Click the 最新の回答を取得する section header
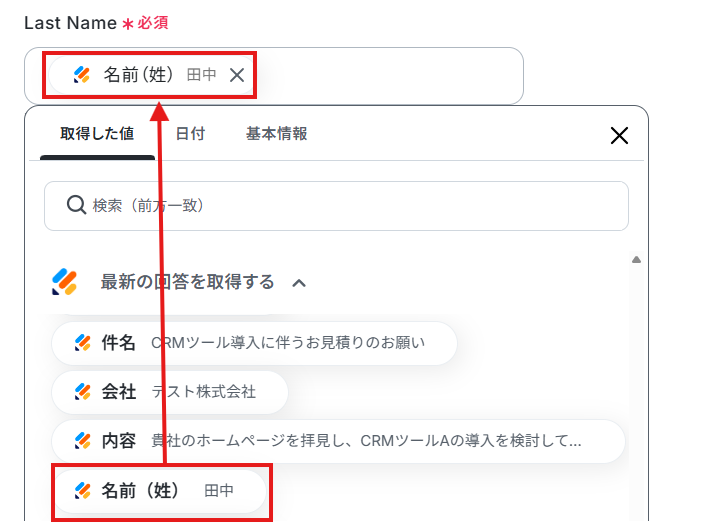The width and height of the screenshot is (702, 523). pyautogui.click(x=187, y=282)
